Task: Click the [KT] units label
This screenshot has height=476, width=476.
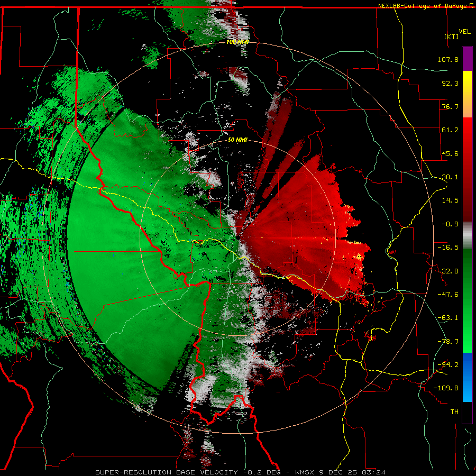Action: (x=451, y=36)
